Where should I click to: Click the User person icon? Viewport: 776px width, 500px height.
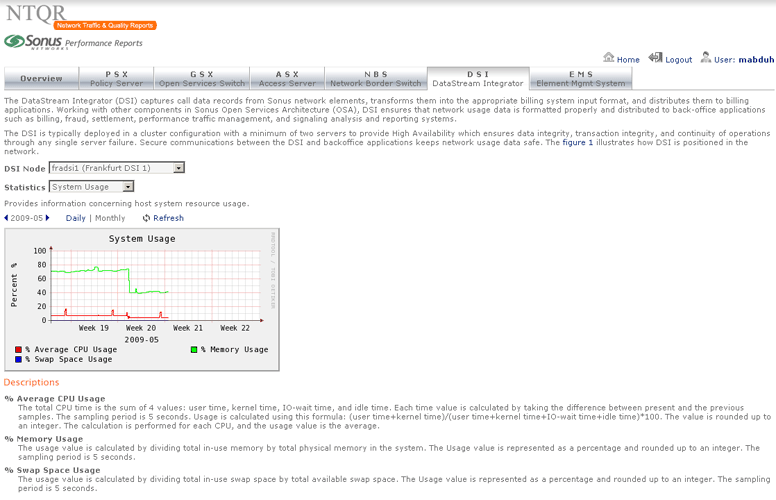pyautogui.click(x=706, y=57)
